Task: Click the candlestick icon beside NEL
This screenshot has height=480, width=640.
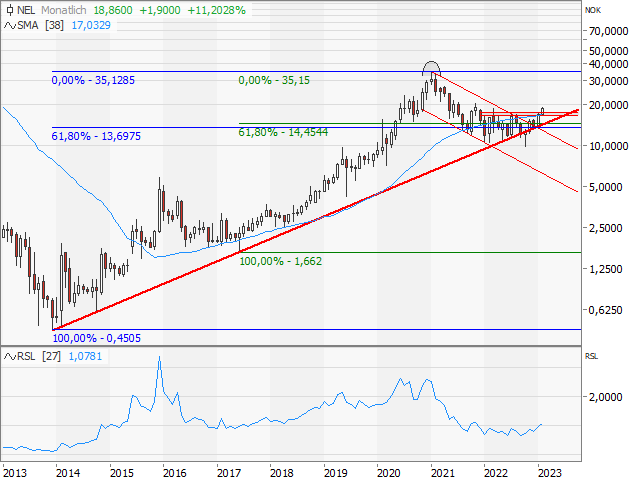Action: pos(10,10)
